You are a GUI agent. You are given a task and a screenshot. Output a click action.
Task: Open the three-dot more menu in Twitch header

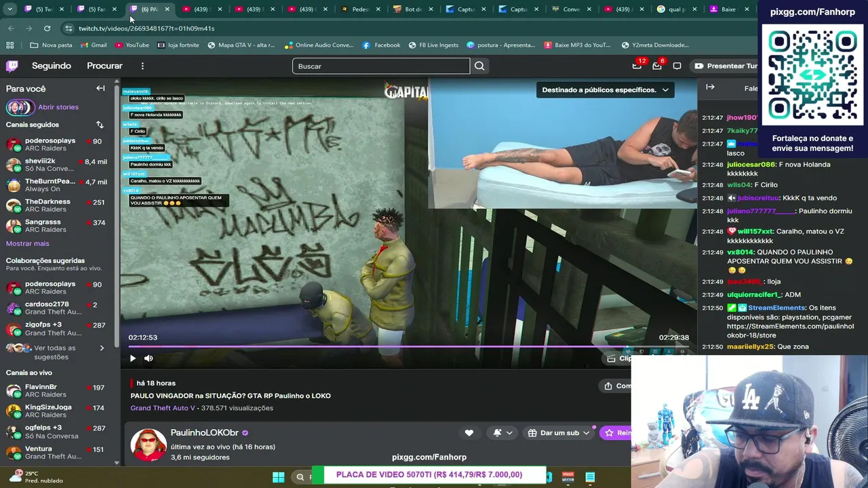142,66
